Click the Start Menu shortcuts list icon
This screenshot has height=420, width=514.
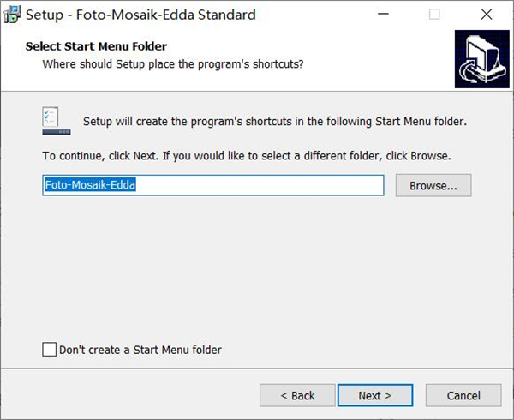[x=54, y=121]
